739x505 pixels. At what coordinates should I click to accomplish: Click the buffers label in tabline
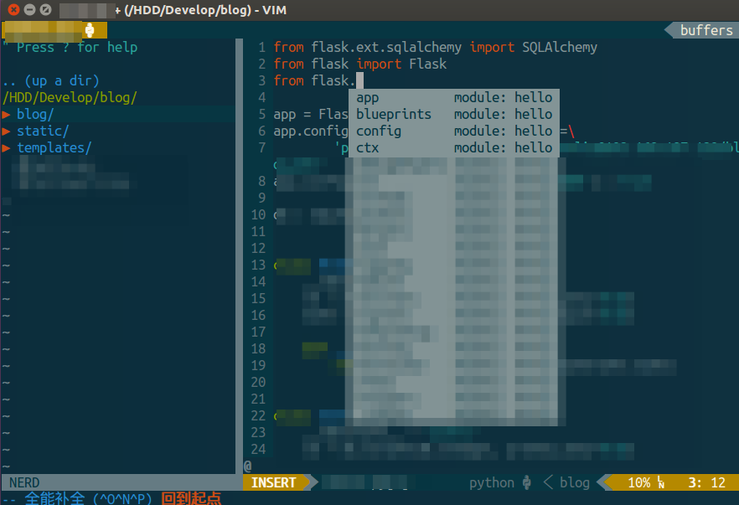706,30
